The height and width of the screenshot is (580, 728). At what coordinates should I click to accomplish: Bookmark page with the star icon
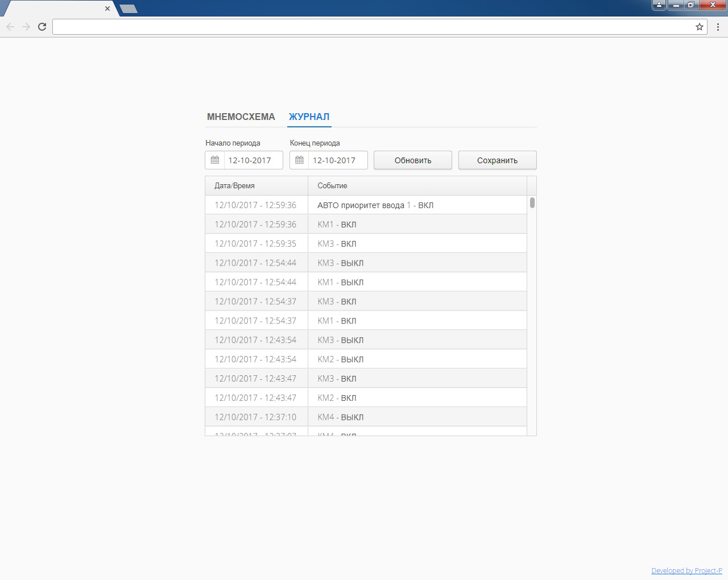click(700, 27)
